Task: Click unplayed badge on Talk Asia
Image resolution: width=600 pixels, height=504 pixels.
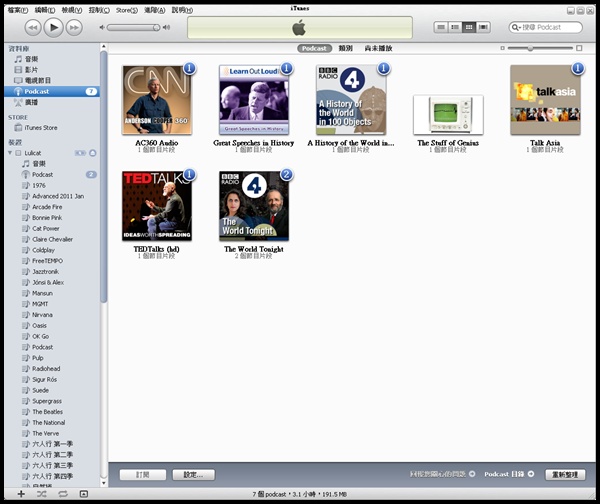Action: pos(578,69)
